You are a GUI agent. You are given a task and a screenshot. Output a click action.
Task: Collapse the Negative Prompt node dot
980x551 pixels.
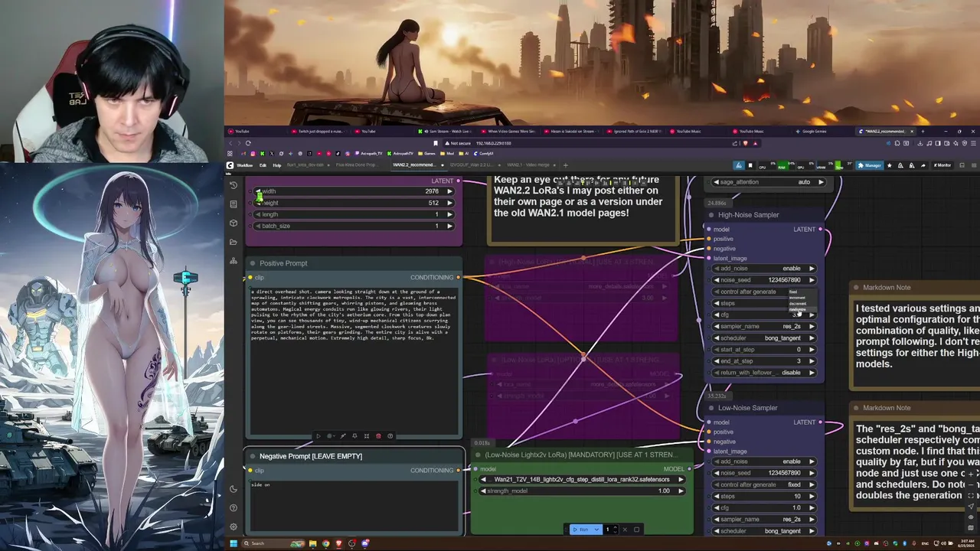coord(253,456)
